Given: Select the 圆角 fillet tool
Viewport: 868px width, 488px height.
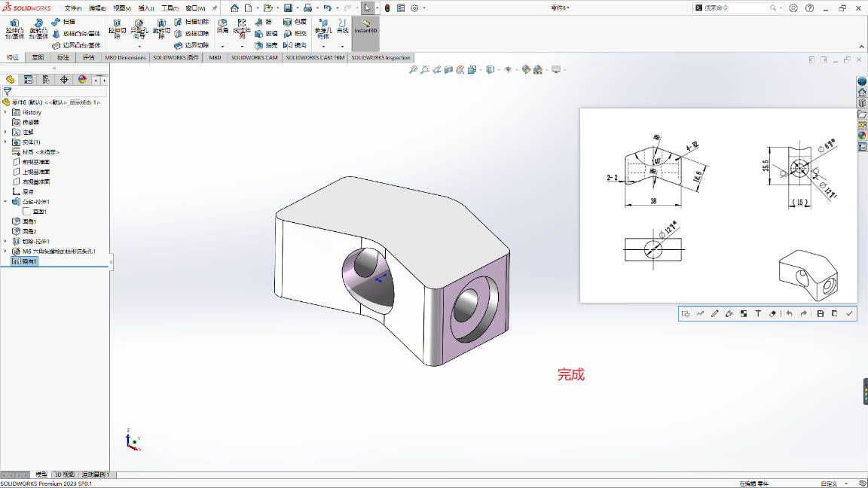Looking at the screenshot, I should (222, 26).
